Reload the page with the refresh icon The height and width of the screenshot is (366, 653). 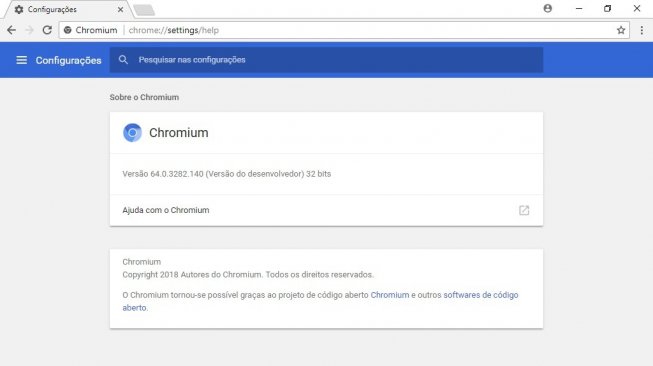coord(47,30)
